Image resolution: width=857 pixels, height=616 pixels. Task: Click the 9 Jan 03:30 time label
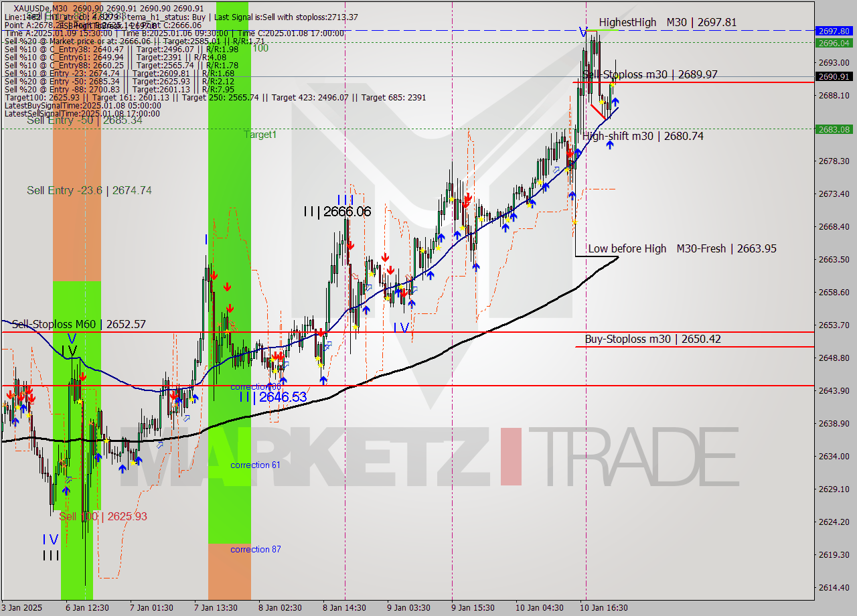coord(408,608)
